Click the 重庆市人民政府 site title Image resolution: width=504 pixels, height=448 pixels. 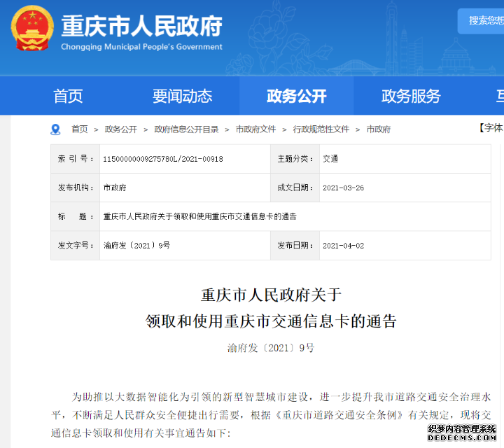click(141, 26)
